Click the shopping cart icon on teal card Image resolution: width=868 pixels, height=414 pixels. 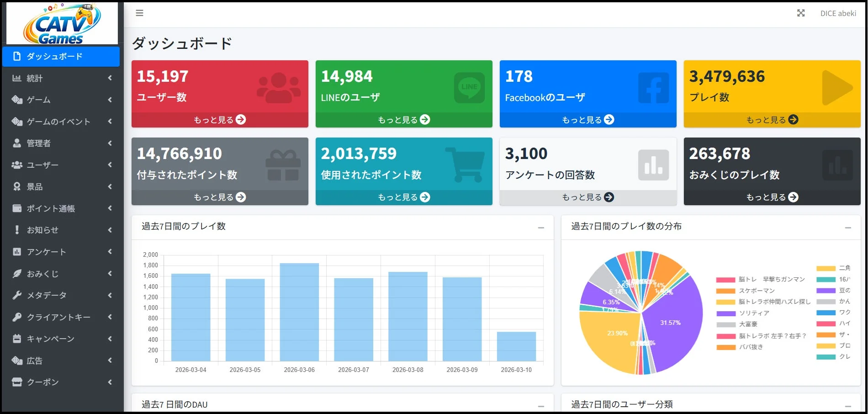pyautogui.click(x=465, y=165)
